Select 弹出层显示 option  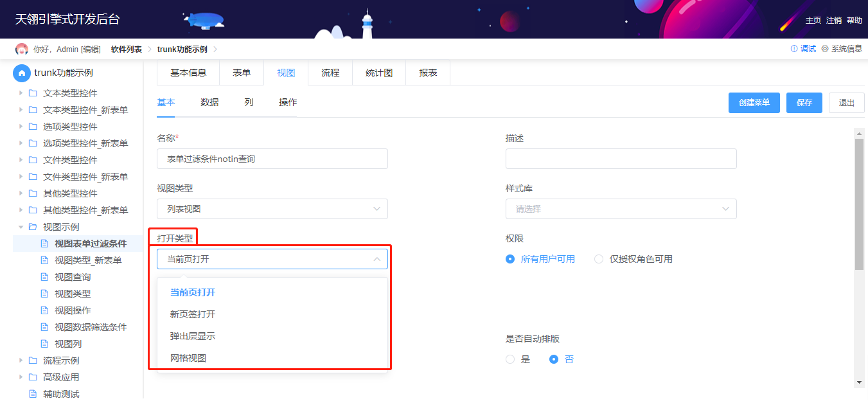coord(272,336)
